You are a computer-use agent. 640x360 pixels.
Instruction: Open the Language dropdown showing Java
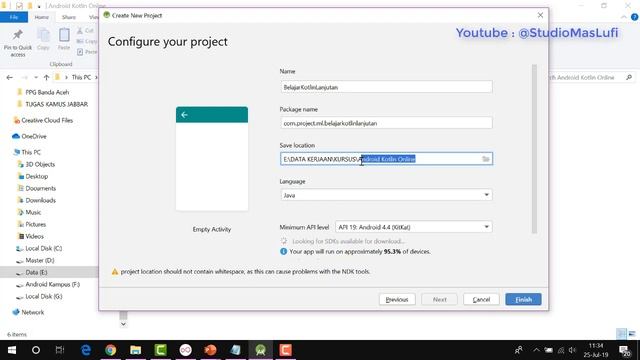[x=386, y=195]
